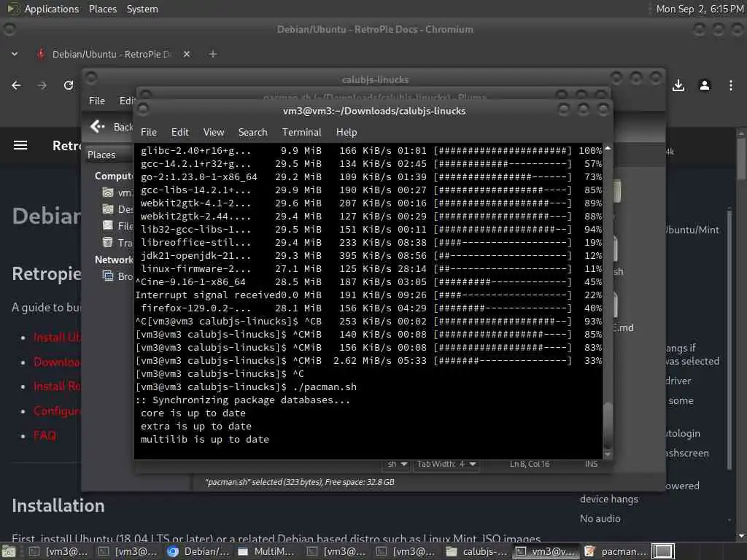This screenshot has height=560, width=747.
Task: Select the vm home folder in sidebar
Action: tap(117, 192)
